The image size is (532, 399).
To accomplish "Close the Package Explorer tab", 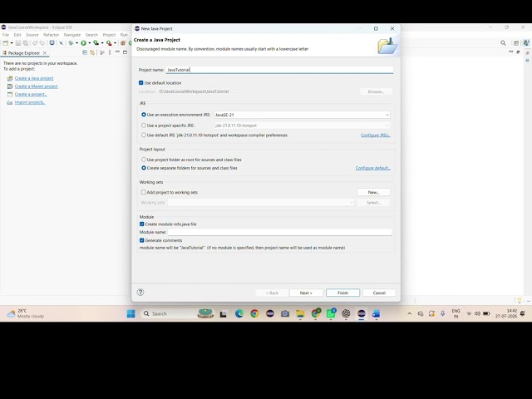I will point(45,53).
